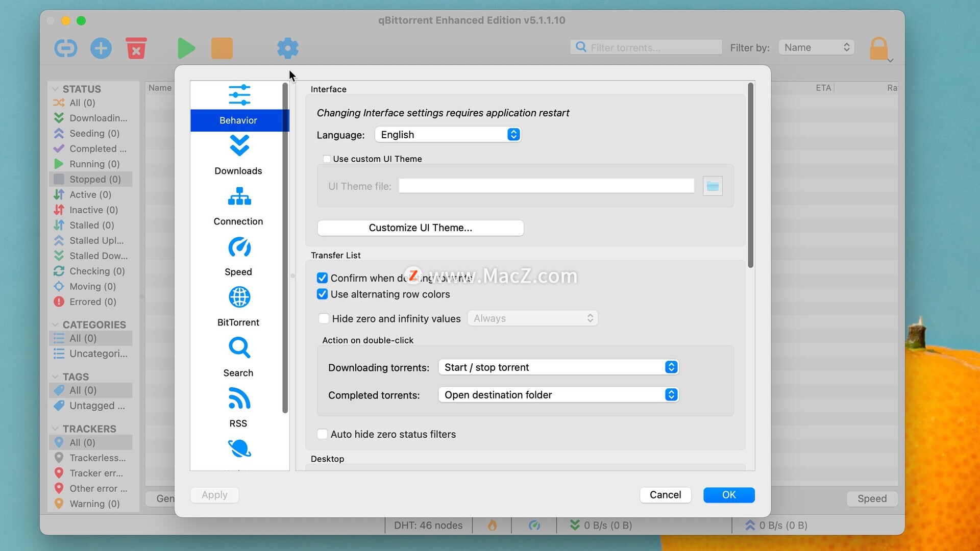The width and height of the screenshot is (980, 551).
Task: Open Preferences via the gear icon
Action: coord(287,48)
